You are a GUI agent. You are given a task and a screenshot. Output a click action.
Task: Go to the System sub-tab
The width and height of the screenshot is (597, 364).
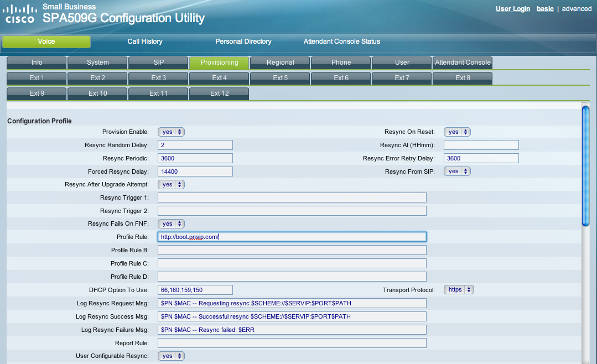tap(97, 63)
